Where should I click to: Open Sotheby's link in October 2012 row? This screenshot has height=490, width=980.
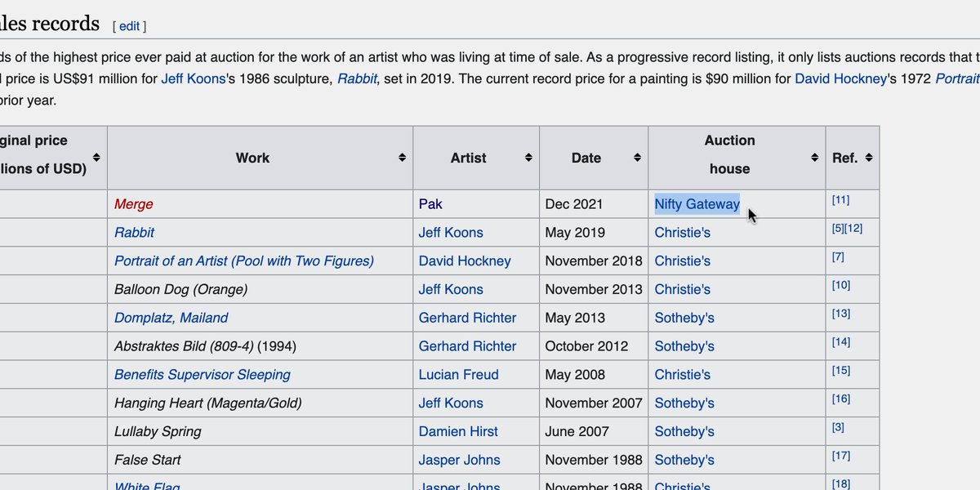684,346
